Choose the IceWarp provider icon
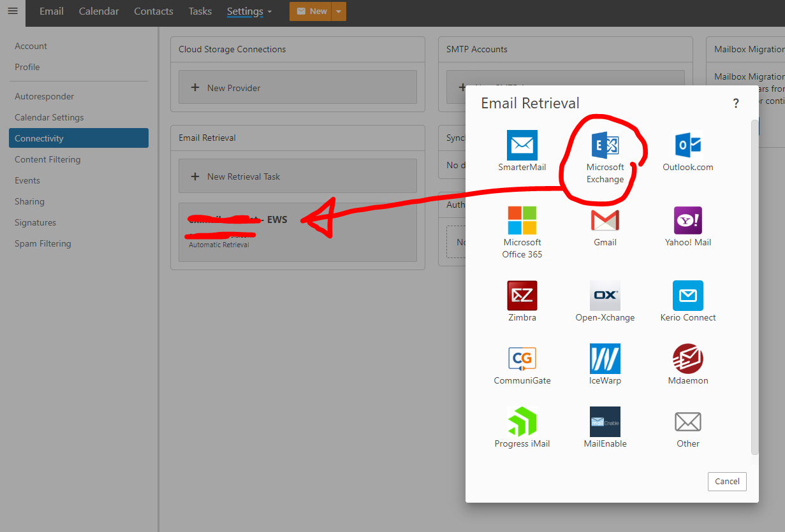 pos(605,359)
